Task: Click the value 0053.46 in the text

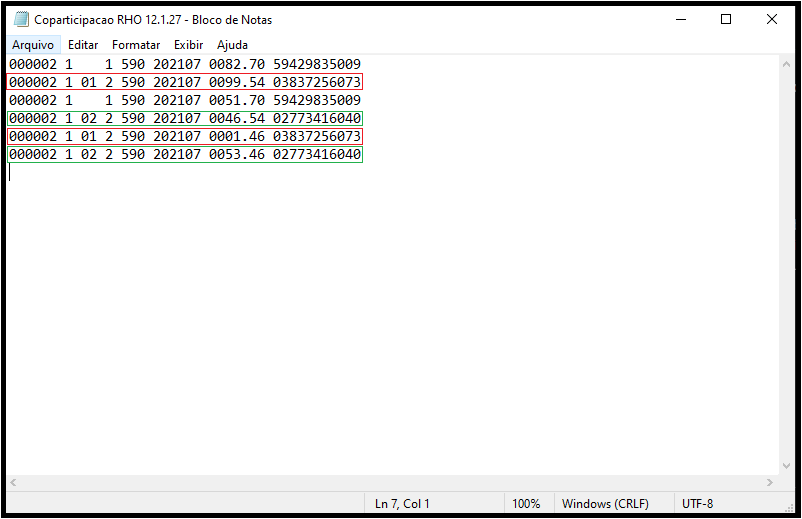Action: [x=237, y=154]
